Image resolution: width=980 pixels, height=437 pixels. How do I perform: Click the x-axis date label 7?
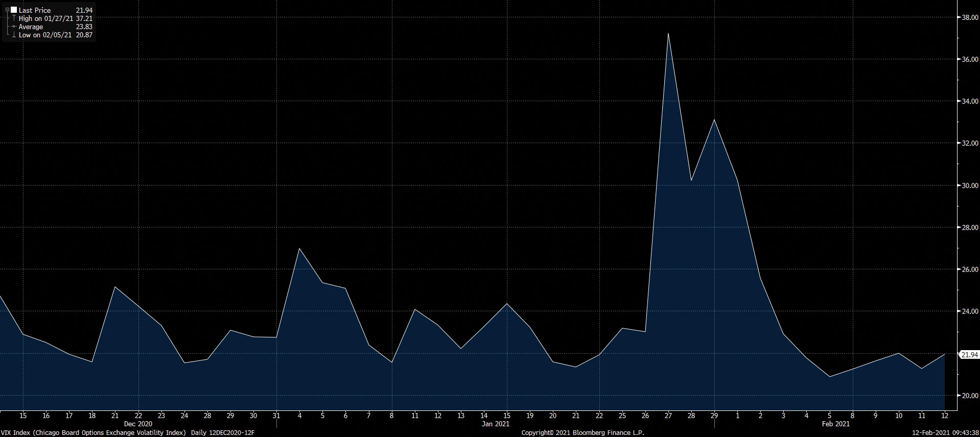pyautogui.click(x=369, y=416)
